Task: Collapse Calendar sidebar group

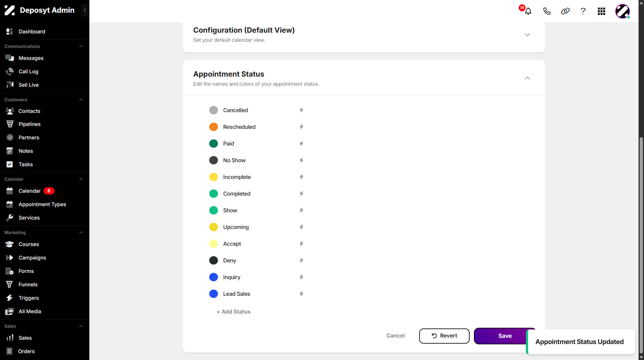Action: tap(81, 179)
